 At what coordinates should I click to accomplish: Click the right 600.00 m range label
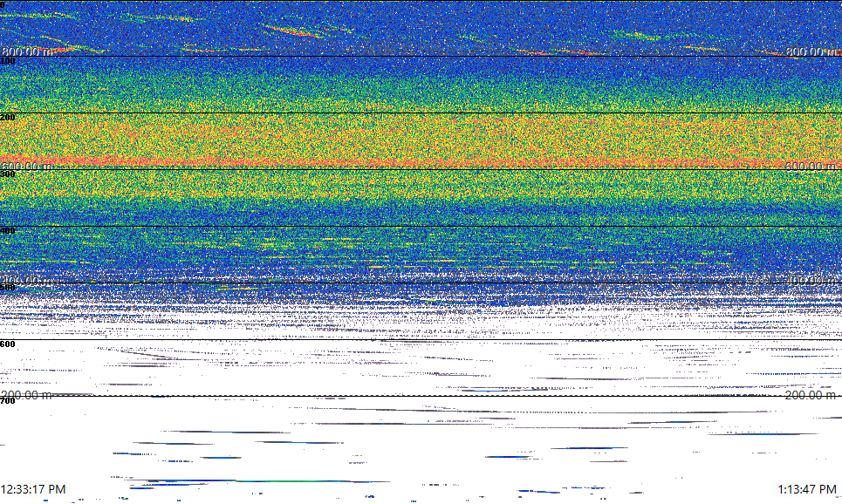pyautogui.click(x=811, y=167)
